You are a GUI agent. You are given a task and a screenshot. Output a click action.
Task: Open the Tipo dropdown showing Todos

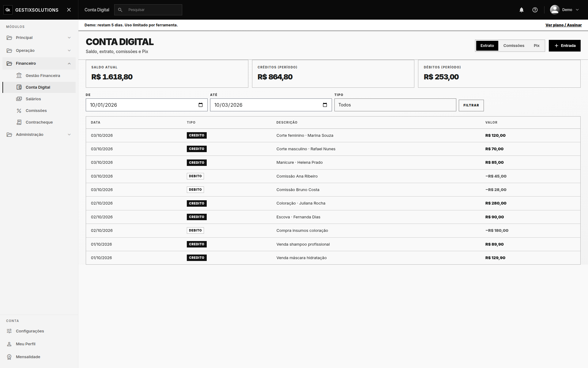pyautogui.click(x=395, y=105)
